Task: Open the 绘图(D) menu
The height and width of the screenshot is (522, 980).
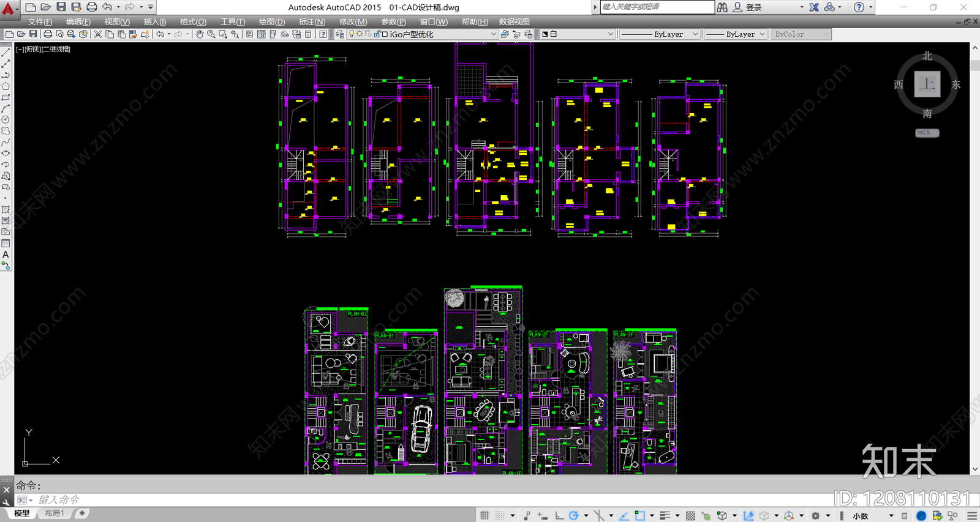Action: (272, 21)
